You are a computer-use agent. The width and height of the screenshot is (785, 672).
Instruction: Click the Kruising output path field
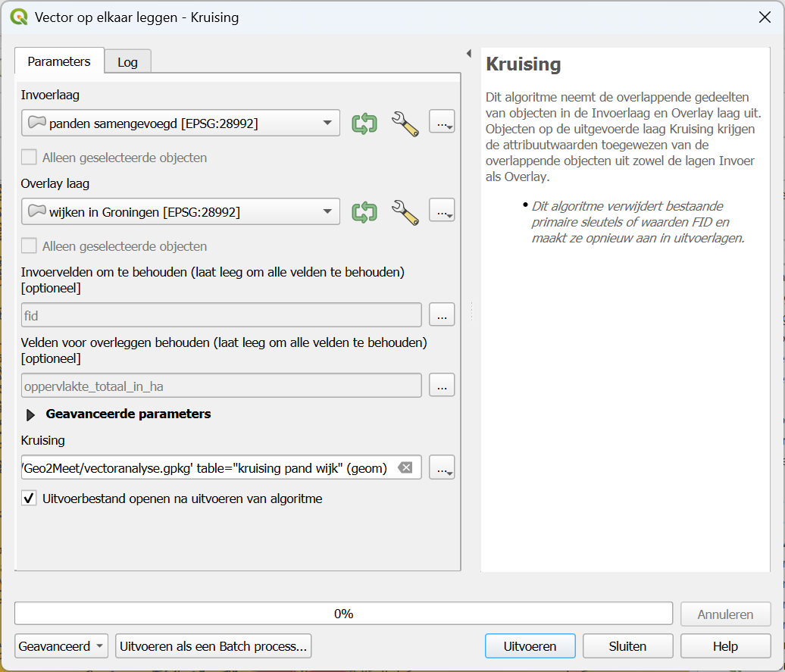point(205,468)
